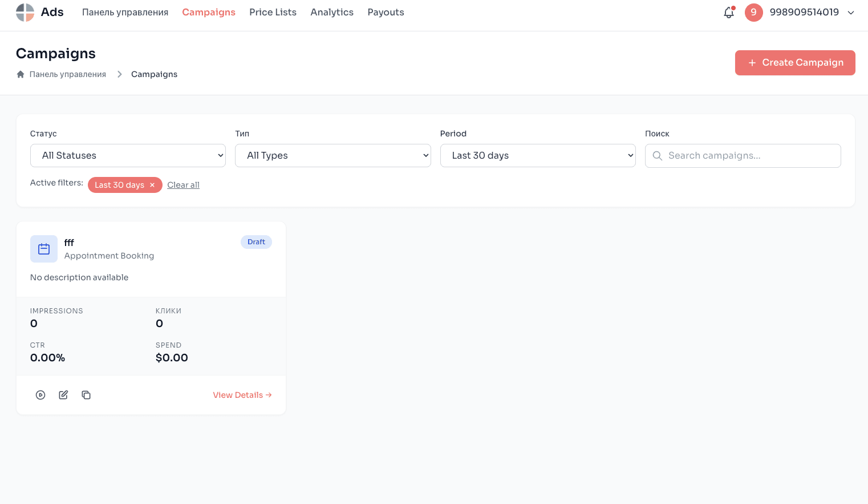The height and width of the screenshot is (504, 868).
Task: Open View Details for fff campaign
Action: tap(242, 395)
